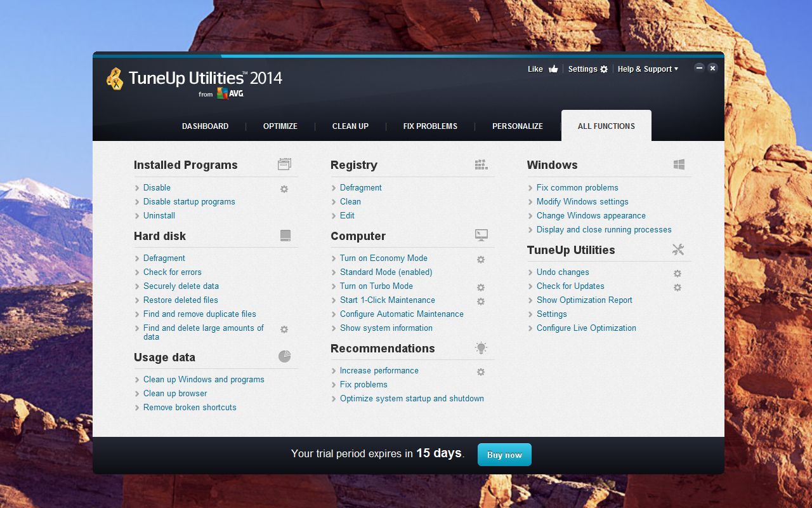Click the Buy now button
This screenshot has height=508, width=812.
point(504,455)
